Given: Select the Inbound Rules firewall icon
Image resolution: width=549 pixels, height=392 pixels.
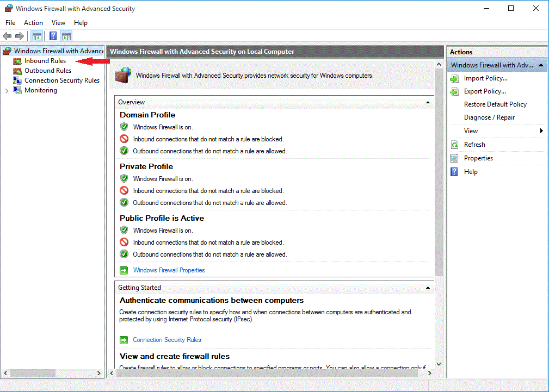Looking at the screenshot, I should pyautogui.click(x=18, y=60).
